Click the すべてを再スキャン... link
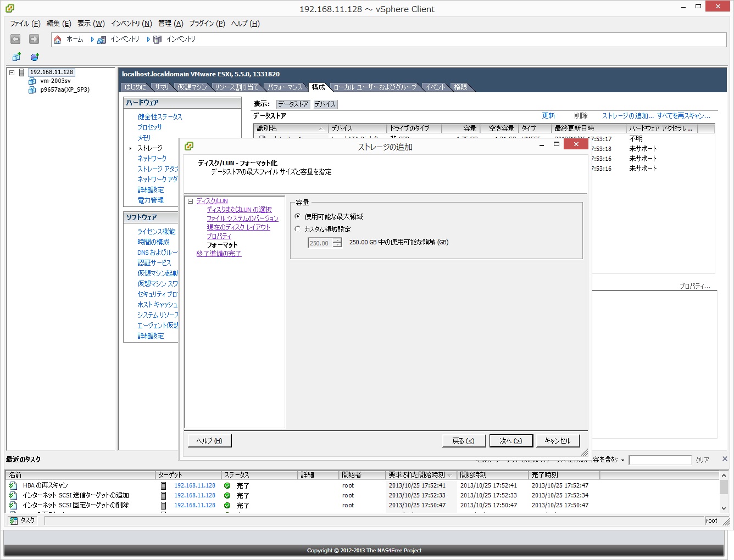 [x=684, y=116]
